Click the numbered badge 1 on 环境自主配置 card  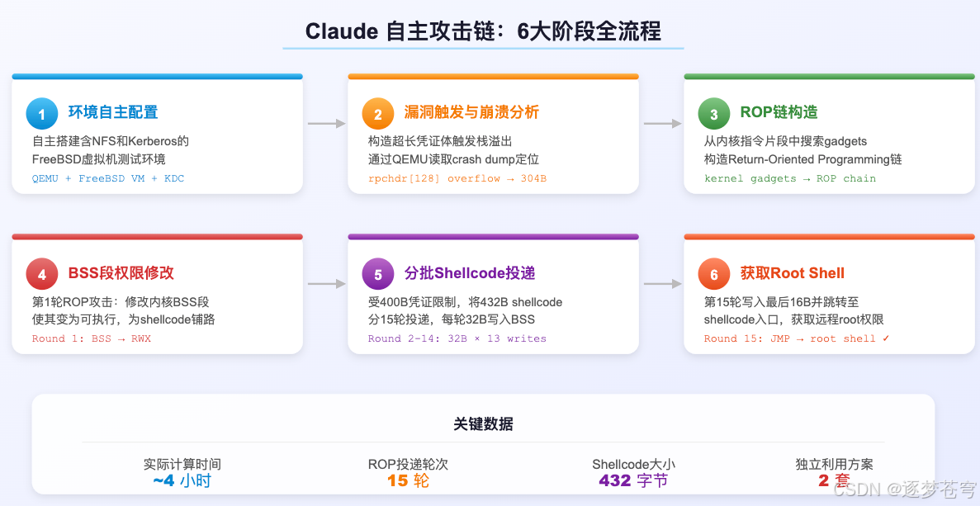click(x=42, y=113)
